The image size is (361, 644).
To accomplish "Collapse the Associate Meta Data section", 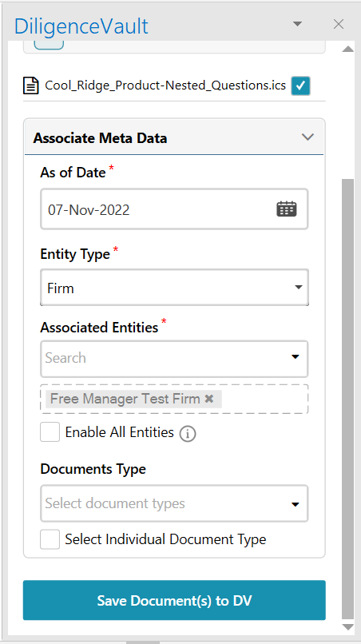I will (x=307, y=137).
